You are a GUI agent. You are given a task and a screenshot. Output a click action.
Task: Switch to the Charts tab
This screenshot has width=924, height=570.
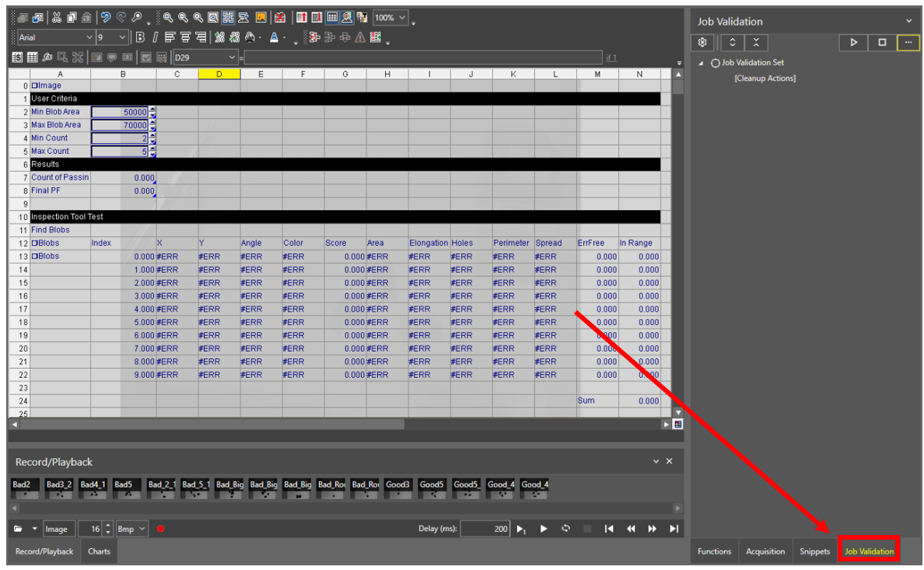coord(99,551)
